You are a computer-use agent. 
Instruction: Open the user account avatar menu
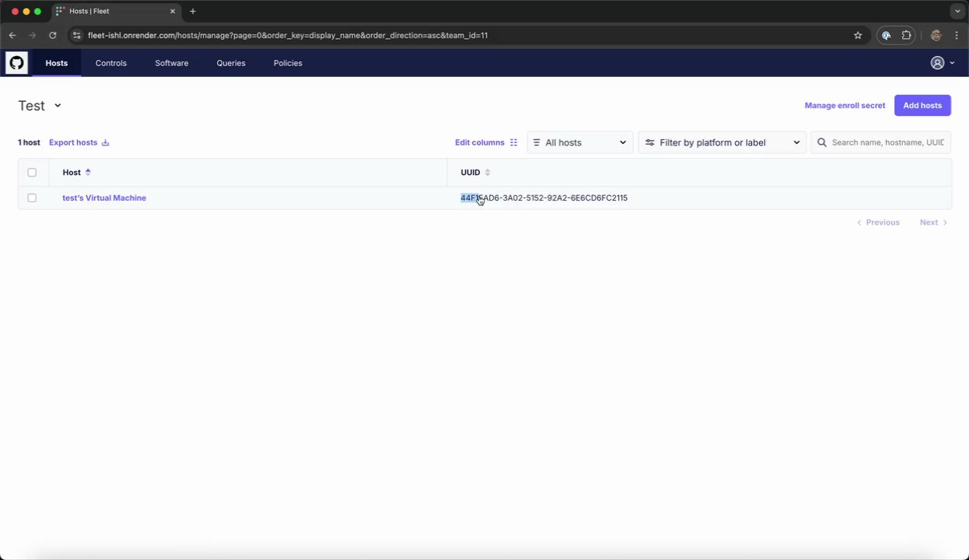[937, 63]
